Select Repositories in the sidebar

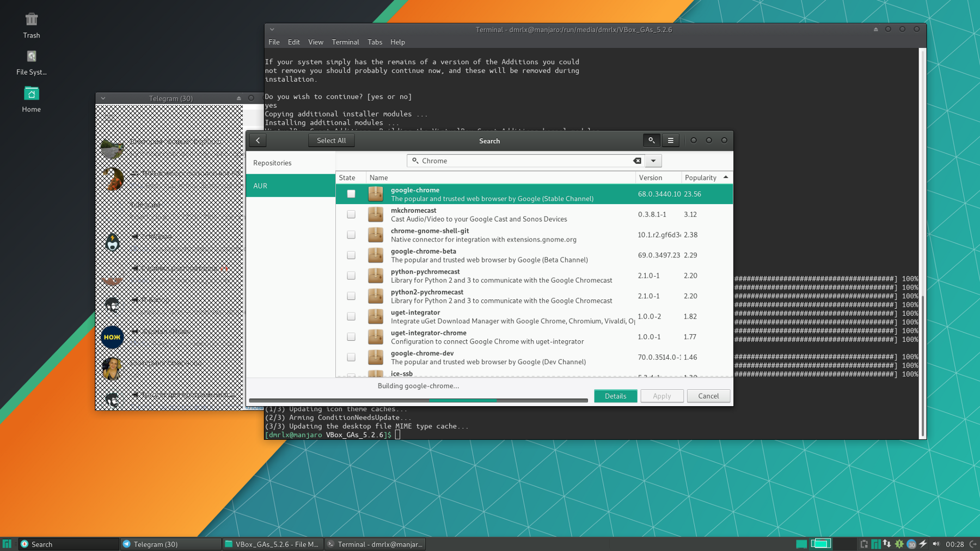click(x=291, y=163)
